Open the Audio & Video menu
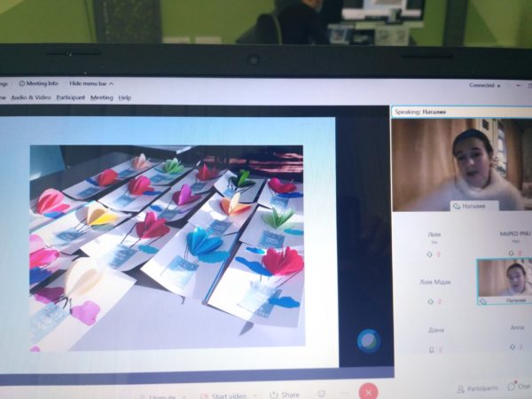This screenshot has width=532, height=399. (x=30, y=98)
